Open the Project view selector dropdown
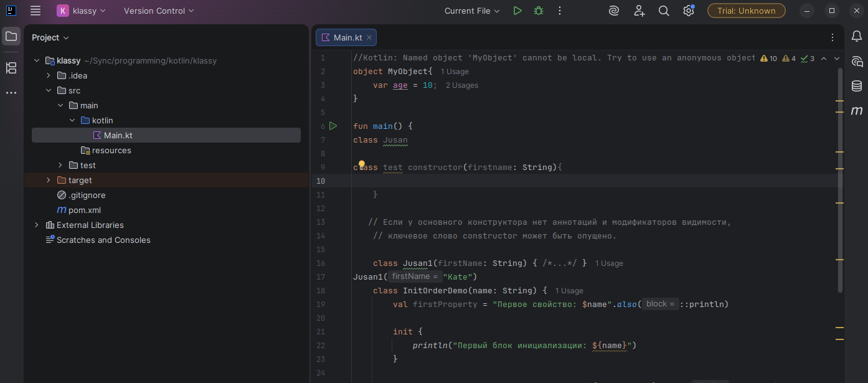This screenshot has width=868, height=383. pyautogui.click(x=50, y=37)
